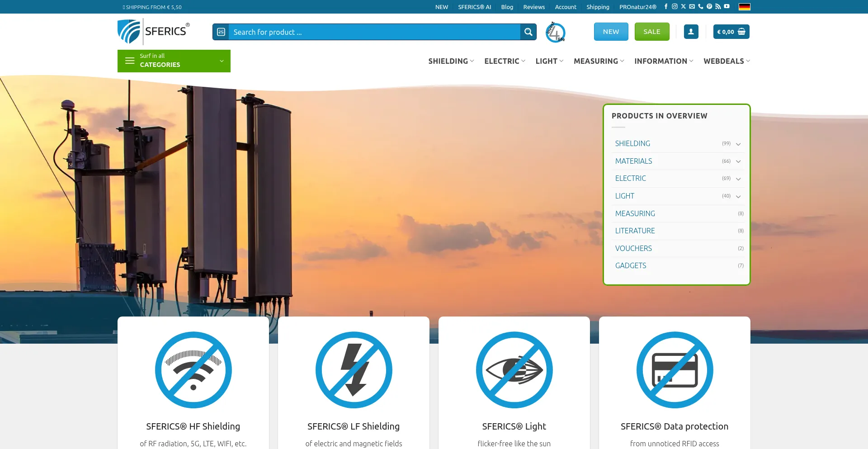The image size is (868, 449).
Task: Open the Pinterest icon
Action: (709, 7)
